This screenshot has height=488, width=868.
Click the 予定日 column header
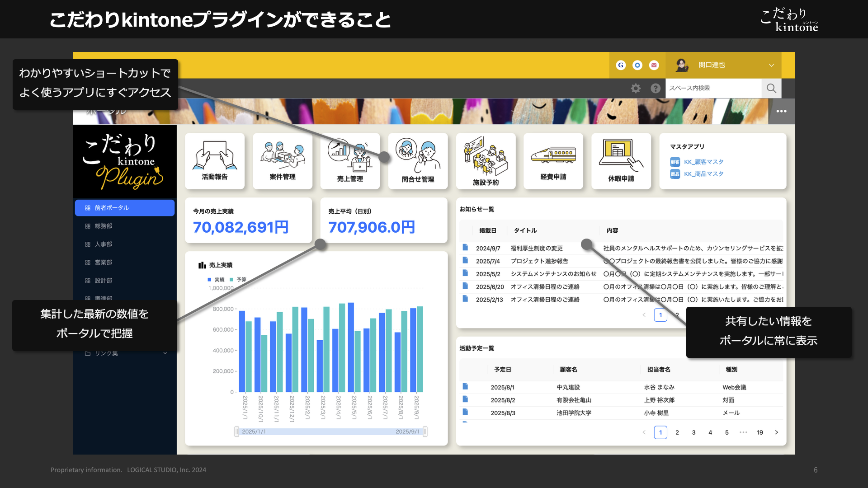pos(503,370)
